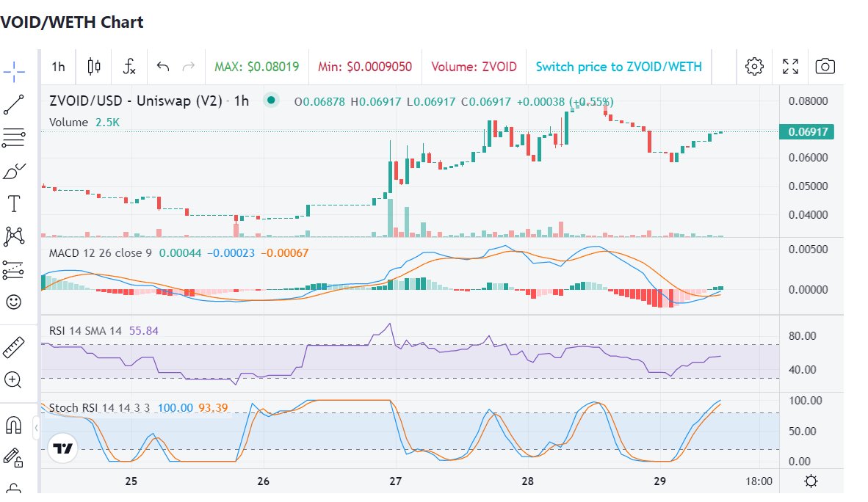Click the Stoch RSI value 100.00
The height and width of the screenshot is (502, 868).
click(x=176, y=408)
